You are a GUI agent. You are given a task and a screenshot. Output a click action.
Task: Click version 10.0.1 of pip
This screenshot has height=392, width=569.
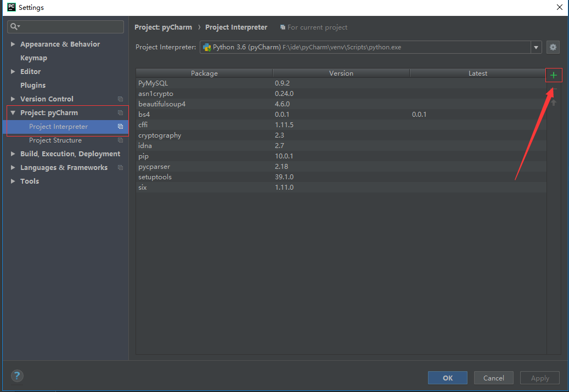(x=284, y=156)
